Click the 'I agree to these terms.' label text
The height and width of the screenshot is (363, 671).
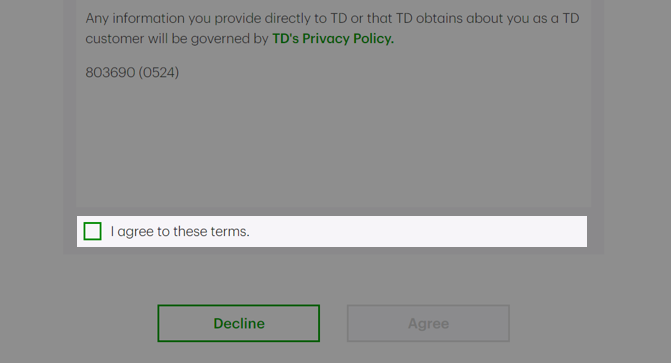pos(180,232)
